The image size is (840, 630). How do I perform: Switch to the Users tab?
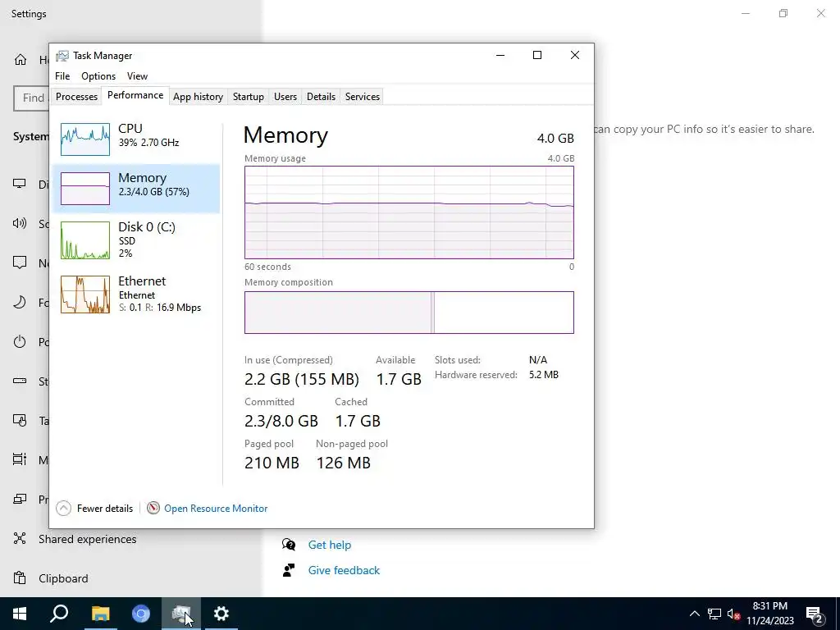pyautogui.click(x=285, y=97)
